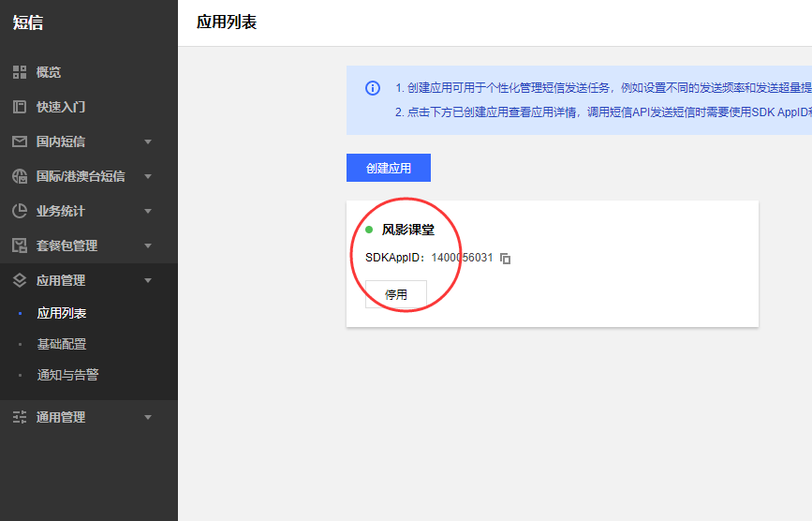Click the SDKAppID label text
This screenshot has width=812, height=521.
[x=395, y=258]
